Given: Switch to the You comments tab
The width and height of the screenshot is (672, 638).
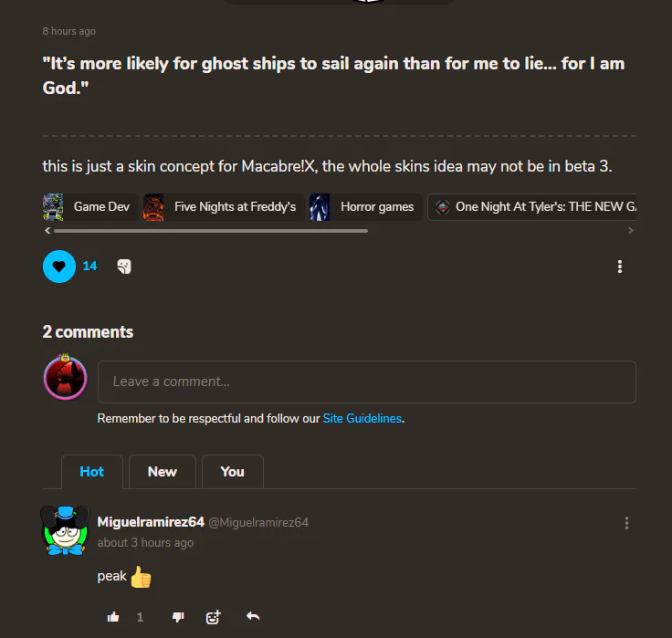Looking at the screenshot, I should tap(232, 471).
